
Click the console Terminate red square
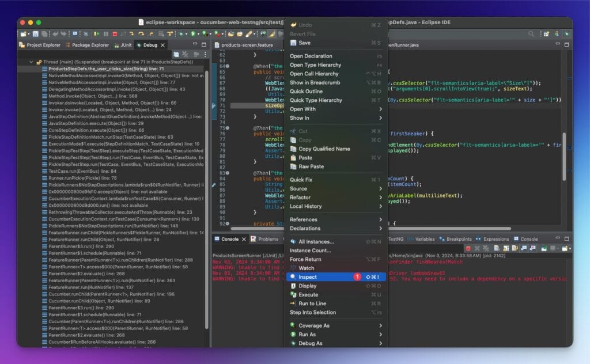pos(468,248)
